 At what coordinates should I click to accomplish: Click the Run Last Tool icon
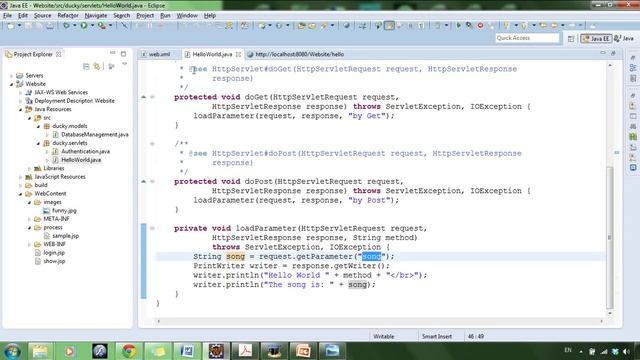coord(102,26)
